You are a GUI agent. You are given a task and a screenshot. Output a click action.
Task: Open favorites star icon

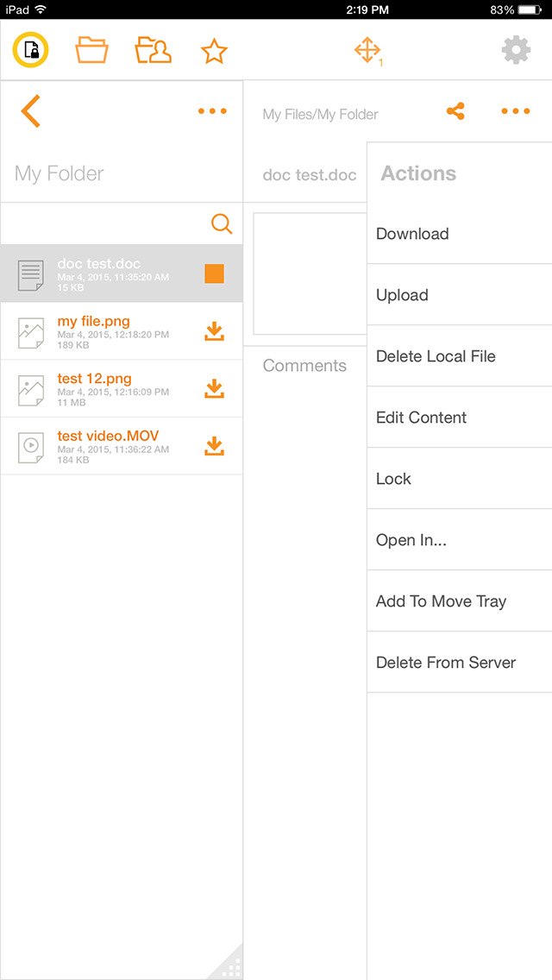pyautogui.click(x=214, y=51)
